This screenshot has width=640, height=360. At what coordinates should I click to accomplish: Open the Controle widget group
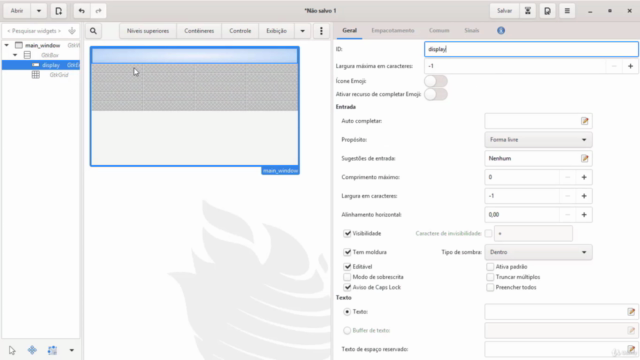(240, 31)
